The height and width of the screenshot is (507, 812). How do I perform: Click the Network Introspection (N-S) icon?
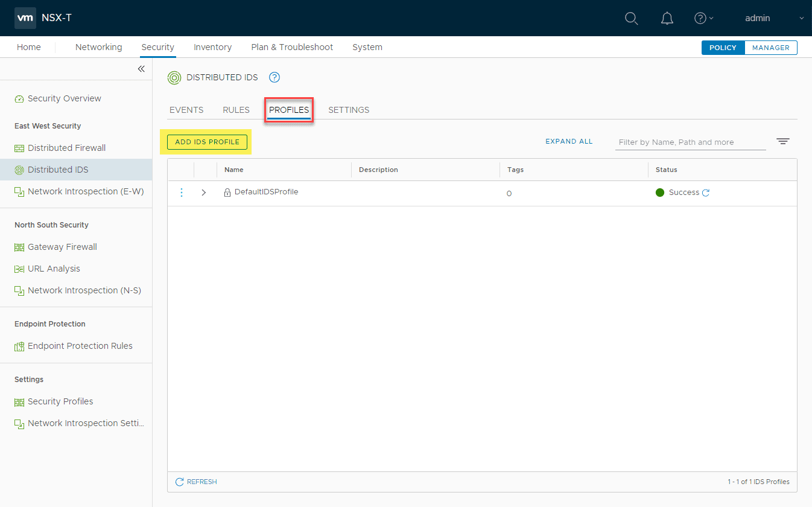coord(19,291)
